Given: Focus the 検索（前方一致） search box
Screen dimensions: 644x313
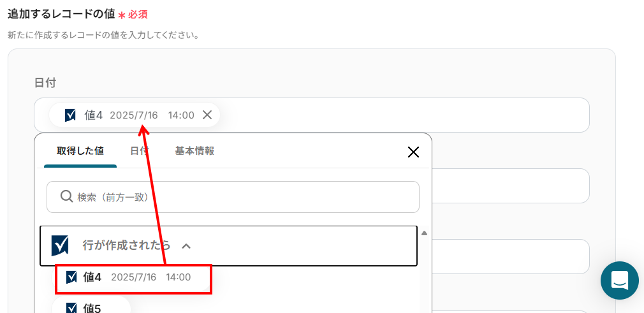Looking at the screenshot, I should pos(242,197).
